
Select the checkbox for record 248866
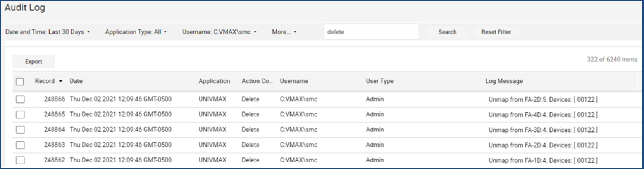(20, 99)
